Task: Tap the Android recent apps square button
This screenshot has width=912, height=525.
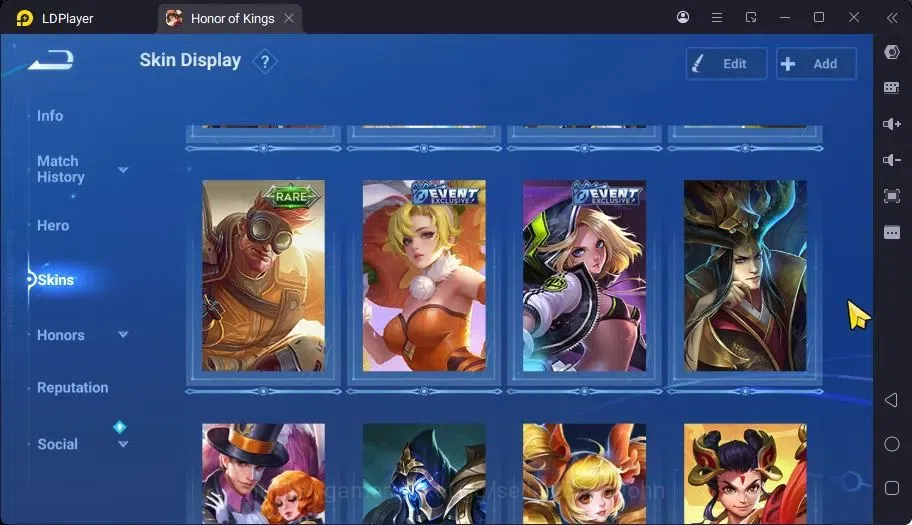Action: [892, 487]
